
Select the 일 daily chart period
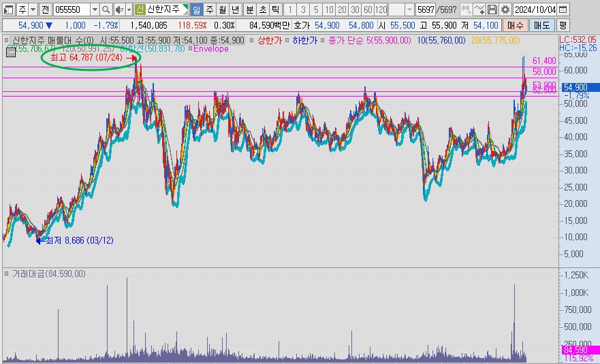click(x=196, y=10)
